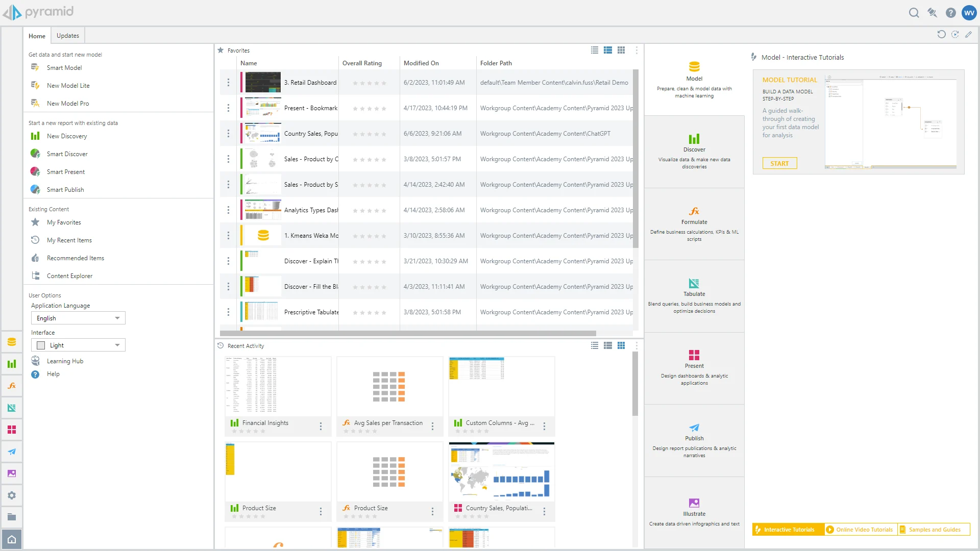The width and height of the screenshot is (980, 551).
Task: Switch Recent Activity to detail list view
Action: (x=607, y=345)
